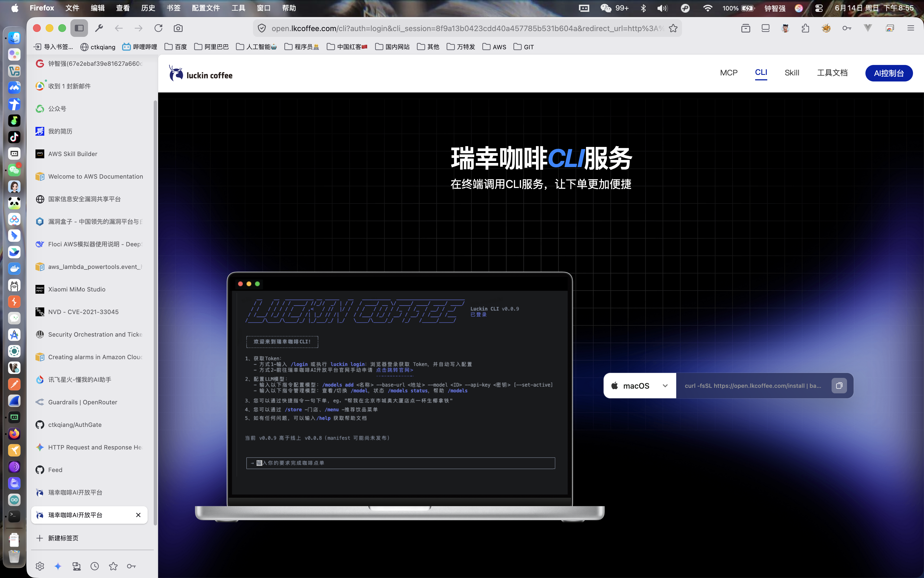Viewport: 924px width, 578px height.
Task: Click the tracking protection shield icon
Action: 262,28
